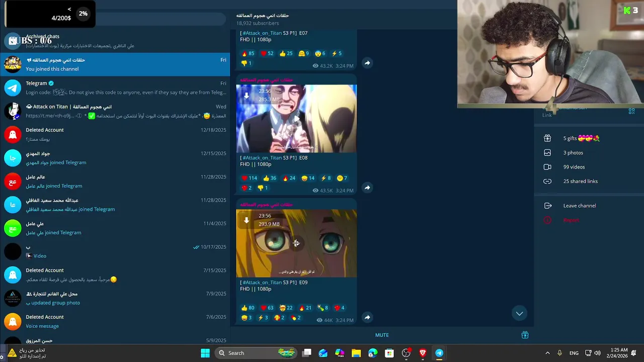This screenshot has width=644, height=362.
Task: Open the علي عامل chat dated 11/4/2025
Action: tap(115, 228)
